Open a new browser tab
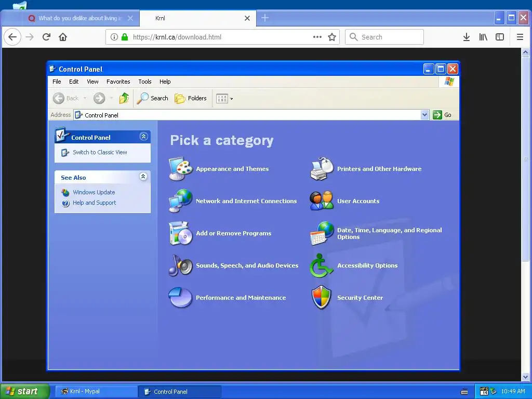The image size is (532, 399). point(265,18)
